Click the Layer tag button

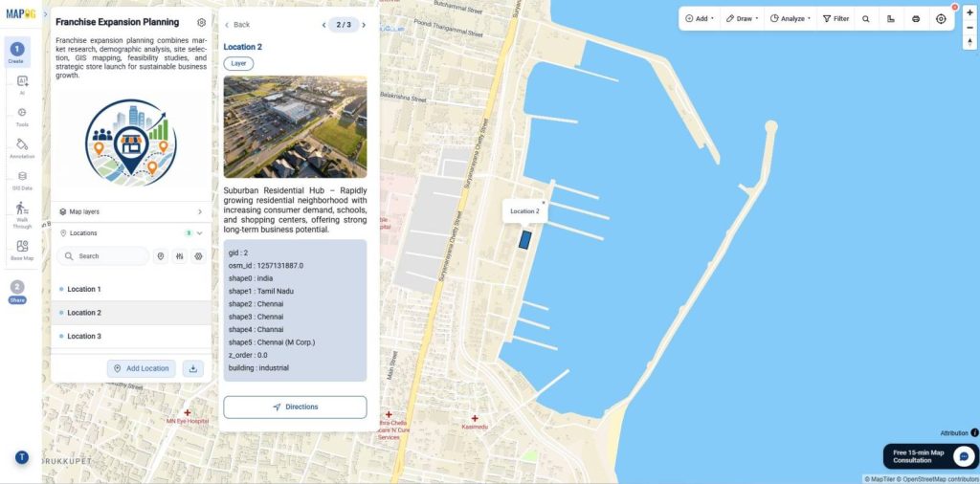(x=238, y=63)
